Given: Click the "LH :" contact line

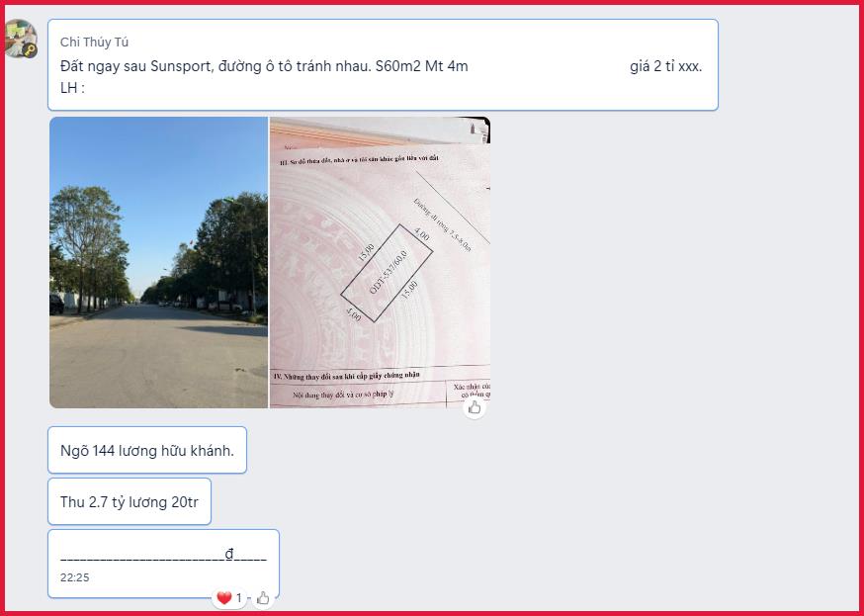Looking at the screenshot, I should coord(73,88).
